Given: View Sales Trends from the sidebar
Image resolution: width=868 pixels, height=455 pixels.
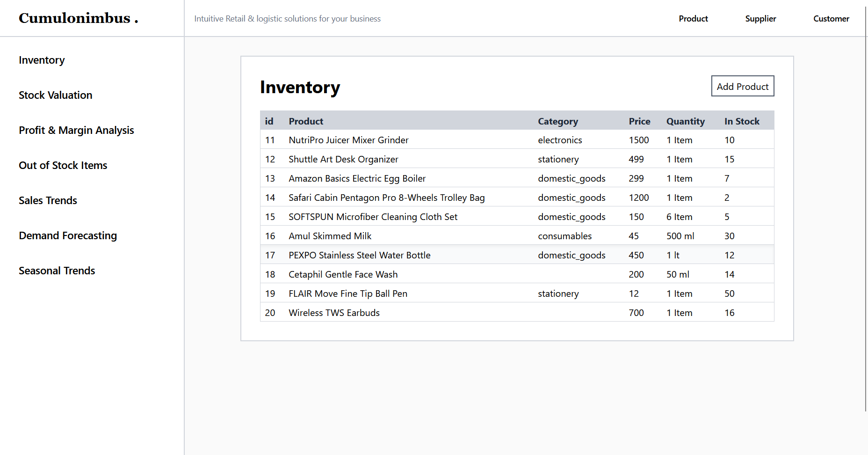Looking at the screenshot, I should [x=48, y=201].
